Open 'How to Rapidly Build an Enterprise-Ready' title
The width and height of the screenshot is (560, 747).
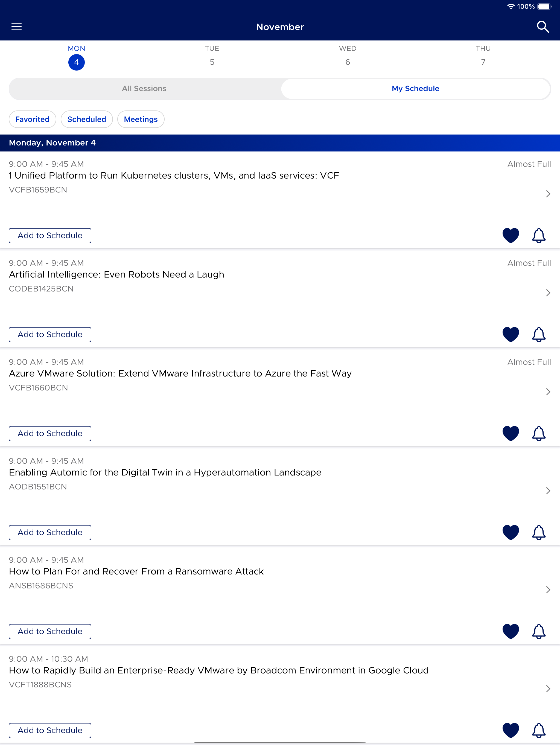point(219,670)
